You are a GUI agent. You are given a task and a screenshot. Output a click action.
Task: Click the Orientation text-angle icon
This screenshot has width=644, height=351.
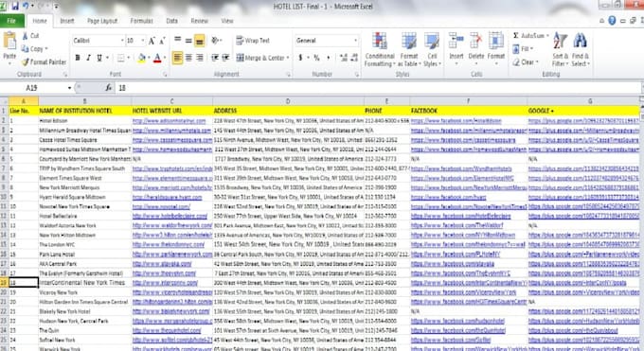pos(216,41)
